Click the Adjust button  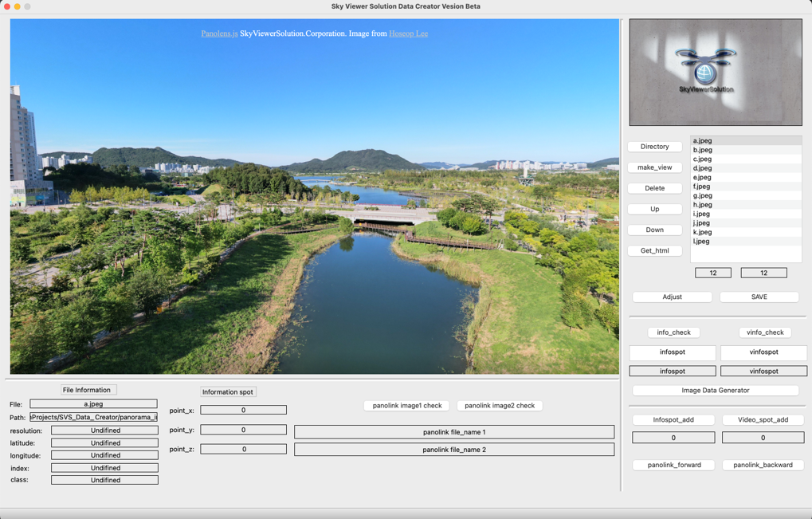[673, 297]
